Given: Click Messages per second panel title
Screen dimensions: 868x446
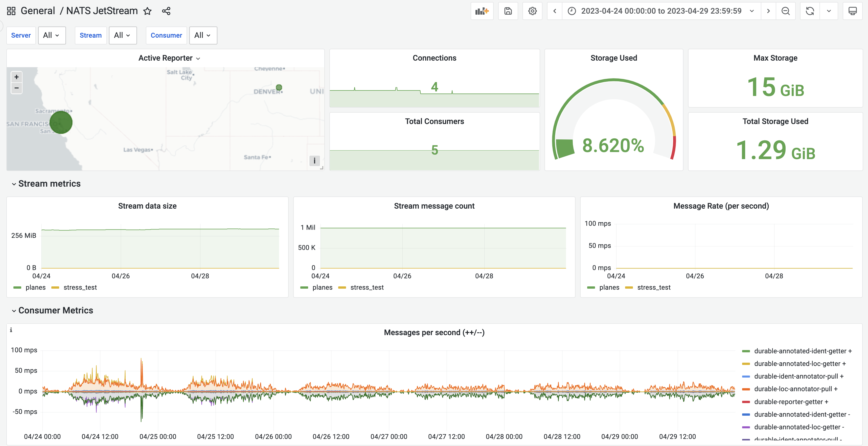Looking at the screenshot, I should pos(434,333).
